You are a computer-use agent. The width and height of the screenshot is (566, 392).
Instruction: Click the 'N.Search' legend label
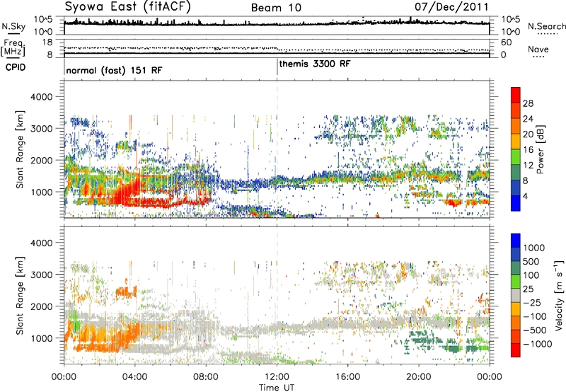click(x=546, y=26)
